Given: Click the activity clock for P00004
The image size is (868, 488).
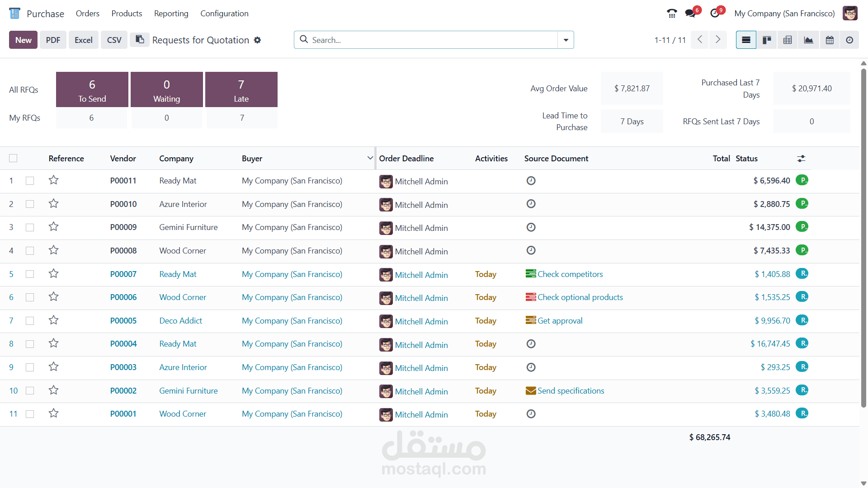Looking at the screenshot, I should pyautogui.click(x=531, y=344).
